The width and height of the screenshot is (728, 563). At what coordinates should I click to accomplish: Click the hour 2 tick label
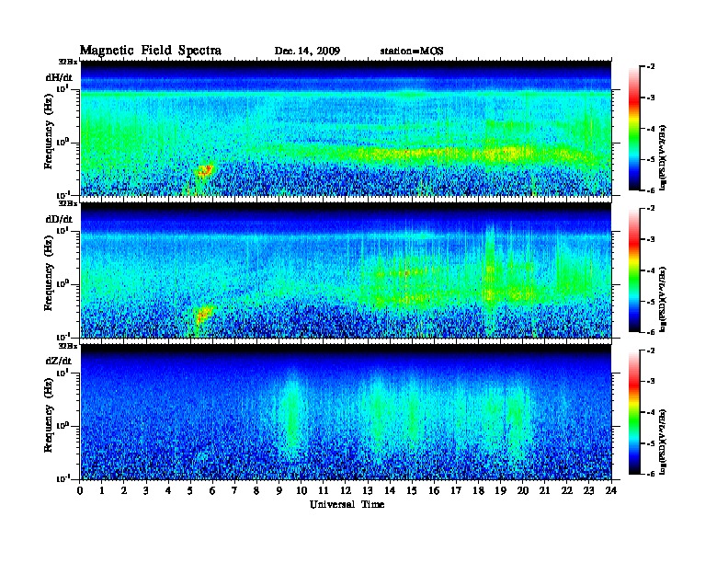point(124,490)
